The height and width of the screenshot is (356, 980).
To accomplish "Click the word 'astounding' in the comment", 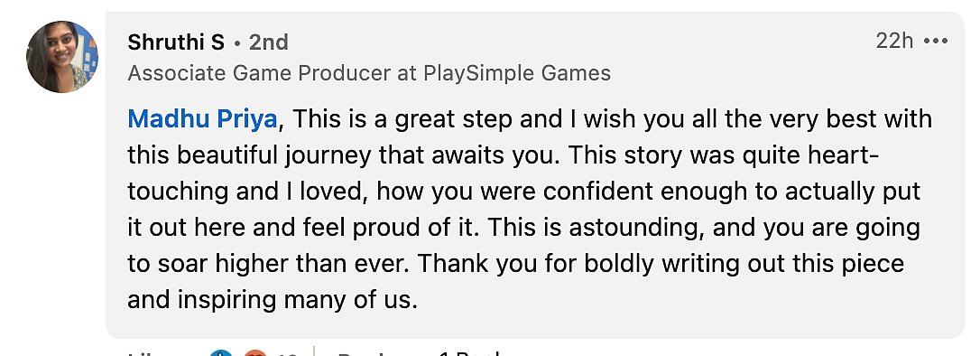I will click(x=640, y=228).
